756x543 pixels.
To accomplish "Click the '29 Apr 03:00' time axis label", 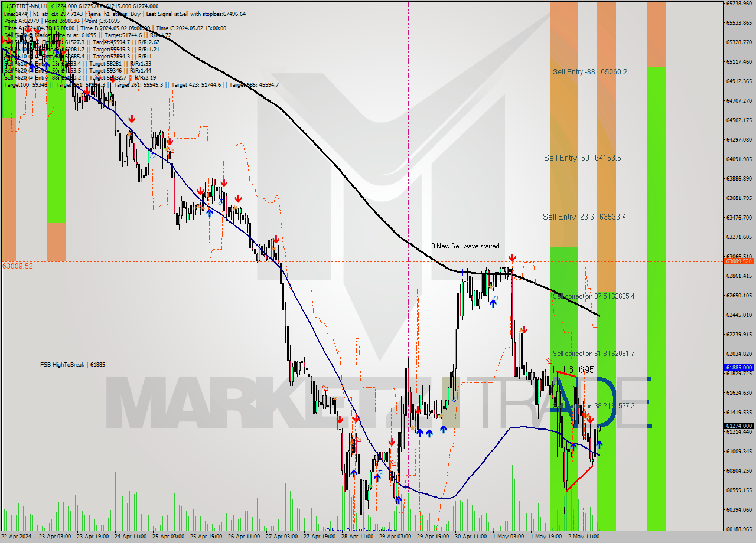I will point(395,537).
